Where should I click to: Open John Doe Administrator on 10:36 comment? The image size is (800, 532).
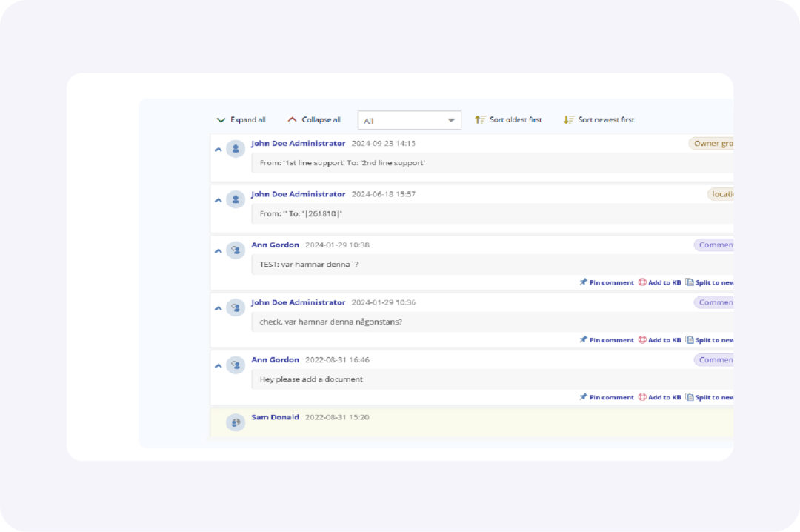click(x=298, y=302)
